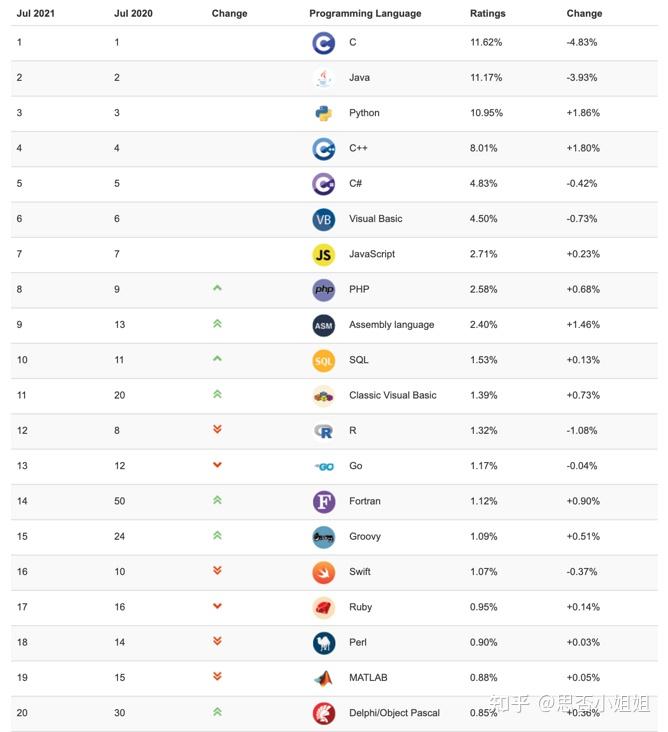Click the green up arrow beside PHP
The image size is (668, 732).
tap(217, 288)
